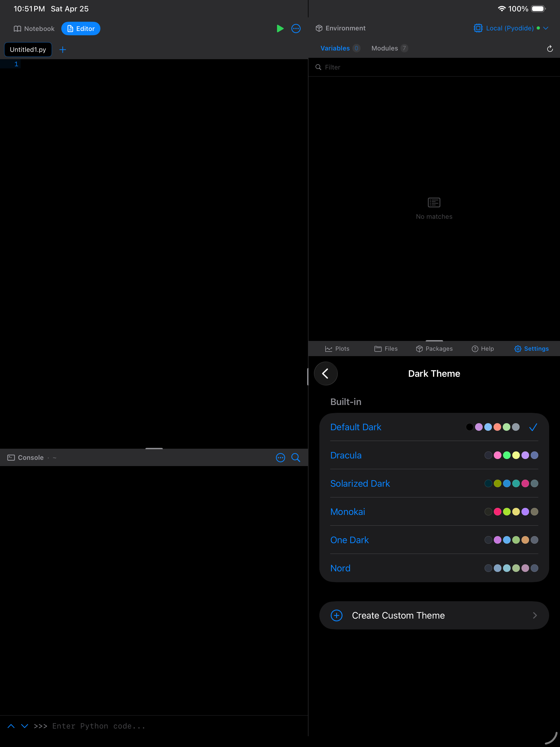Screen dimensions: 560x747
Task: Click the "10:51 PM" clock in the status bar
Action: pos(29,9)
